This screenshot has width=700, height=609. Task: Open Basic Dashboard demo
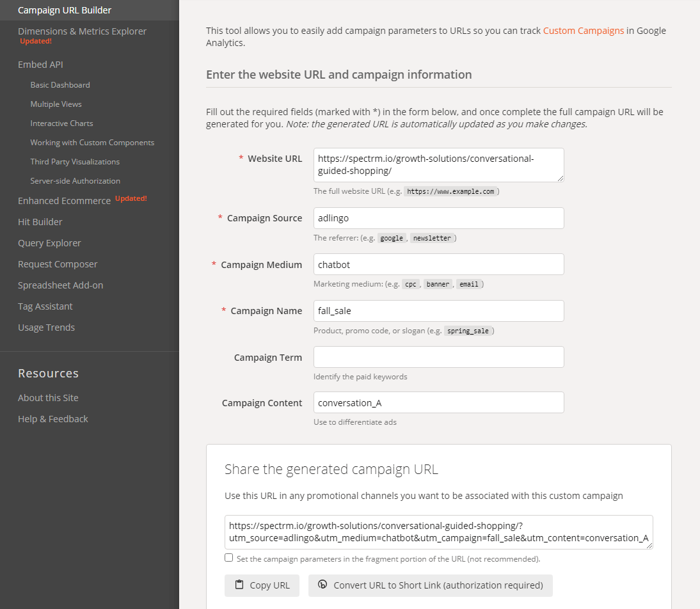pyautogui.click(x=60, y=84)
